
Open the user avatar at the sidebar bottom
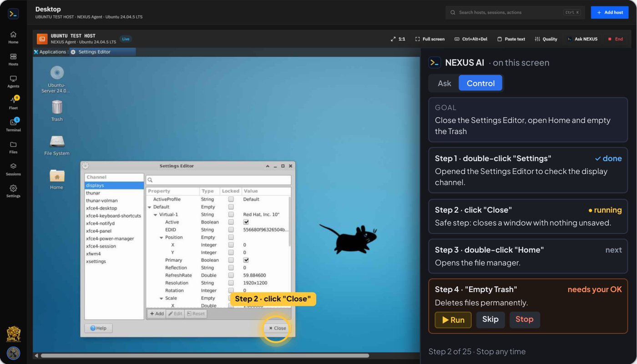point(13,353)
